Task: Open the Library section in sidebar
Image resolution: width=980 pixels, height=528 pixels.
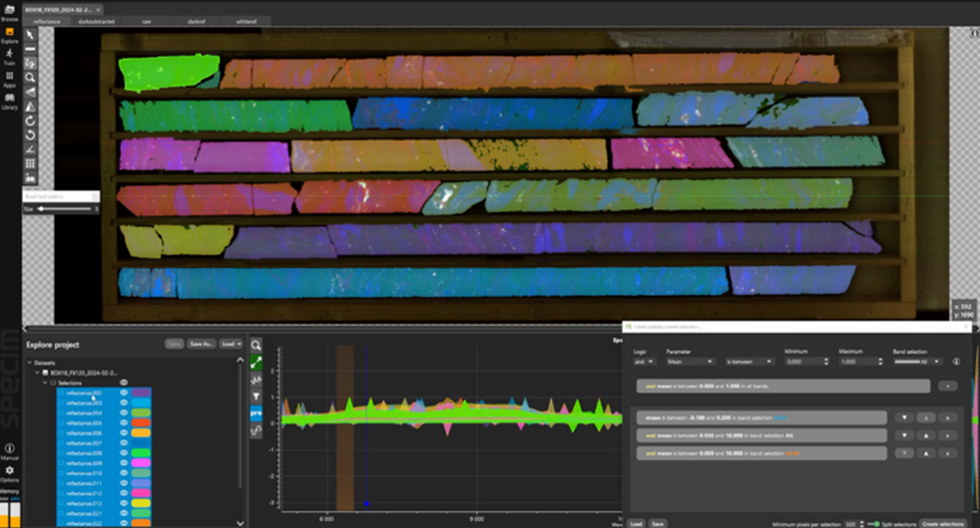Action: coord(9,102)
